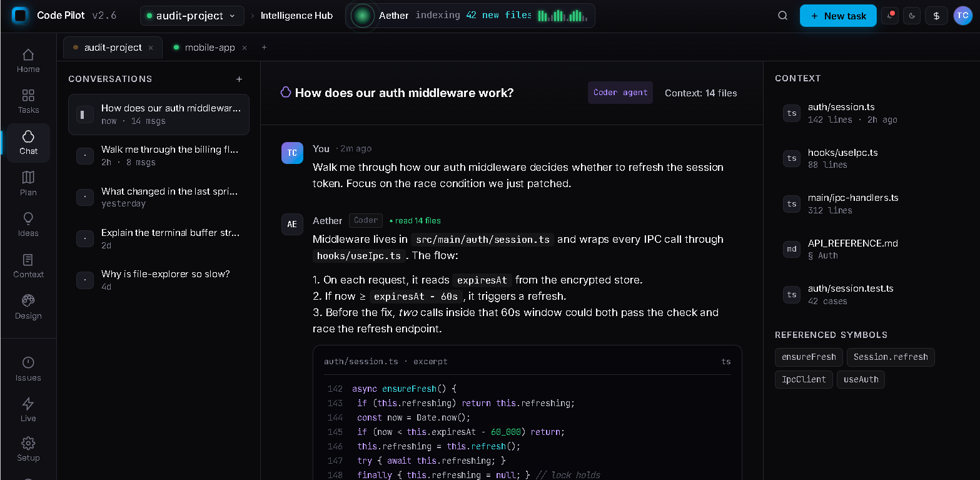Open the notifications bell icon
This screenshot has width=980, height=480.
pos(890,16)
